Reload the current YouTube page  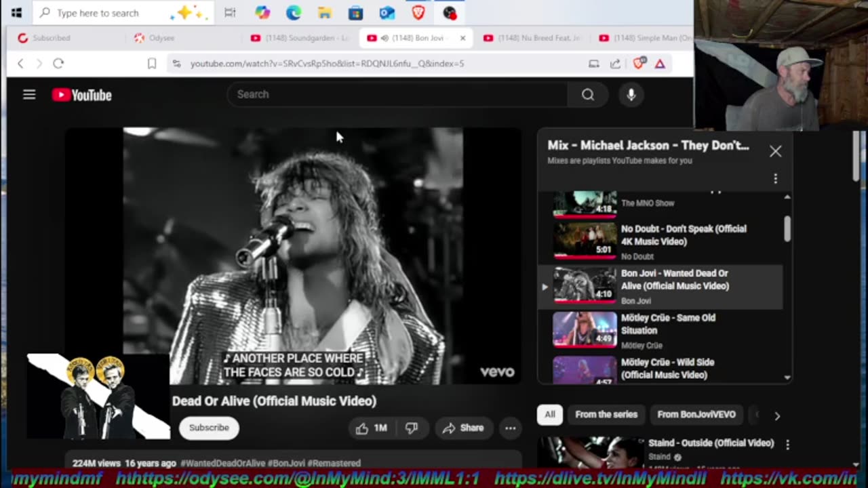(58, 63)
